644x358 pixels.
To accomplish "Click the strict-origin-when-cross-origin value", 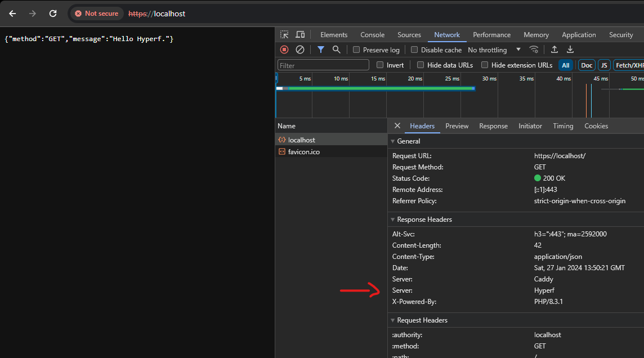I will pos(579,201).
